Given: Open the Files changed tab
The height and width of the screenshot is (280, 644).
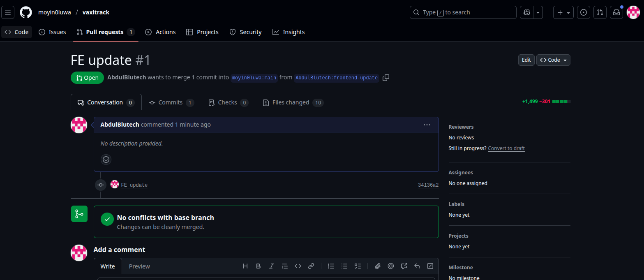Looking at the screenshot, I should click(x=293, y=102).
